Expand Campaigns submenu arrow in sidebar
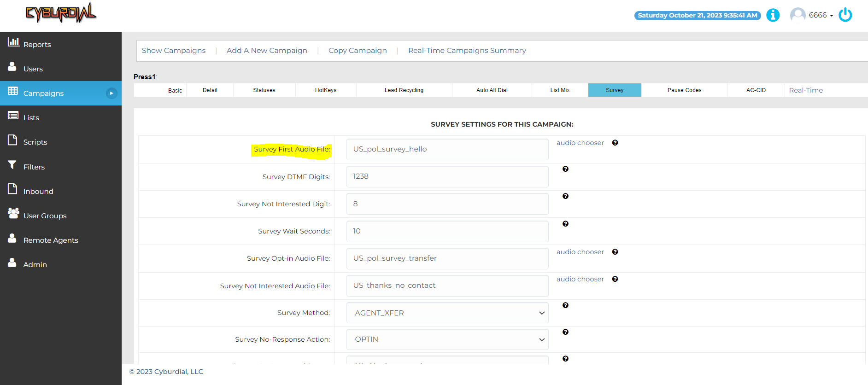Image resolution: width=868 pixels, height=385 pixels. tap(111, 93)
